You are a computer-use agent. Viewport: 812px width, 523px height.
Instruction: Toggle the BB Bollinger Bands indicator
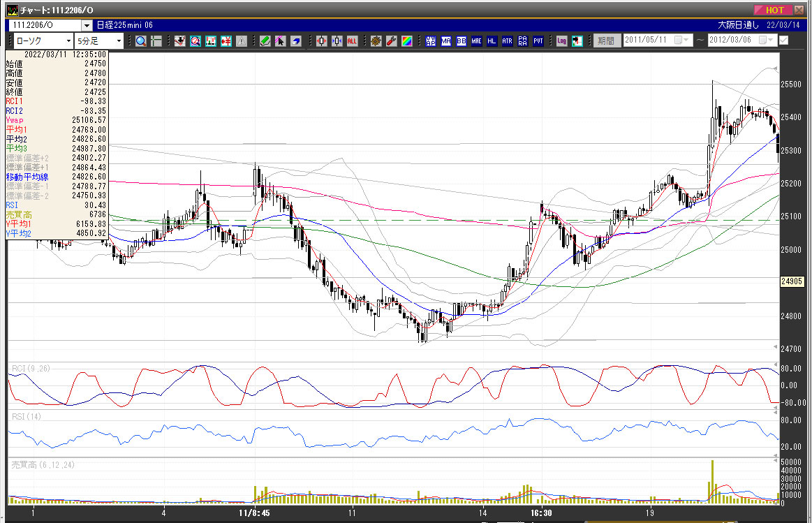[462, 41]
